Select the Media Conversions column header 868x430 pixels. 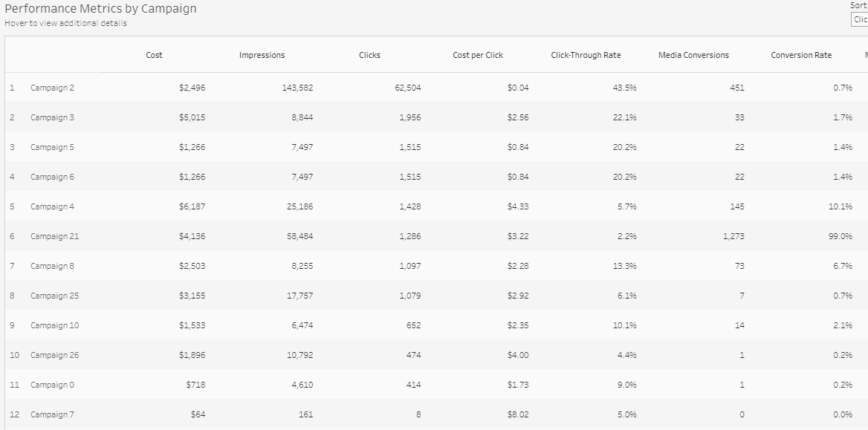[693, 56]
